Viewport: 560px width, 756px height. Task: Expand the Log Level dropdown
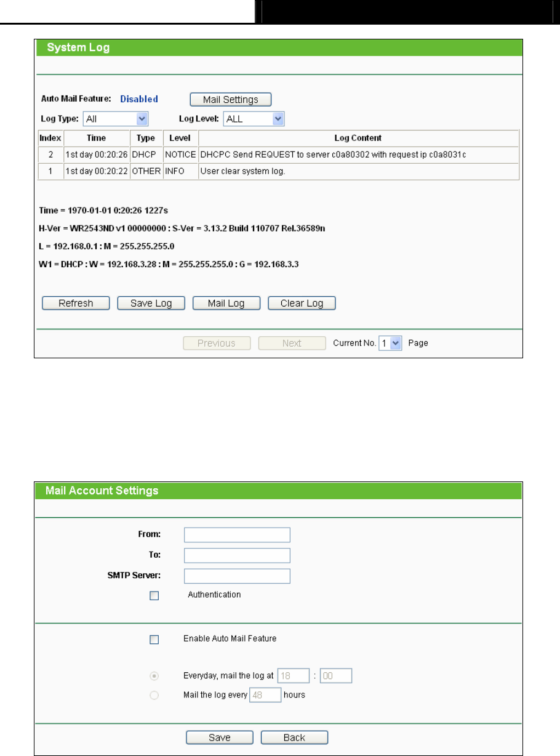point(254,119)
